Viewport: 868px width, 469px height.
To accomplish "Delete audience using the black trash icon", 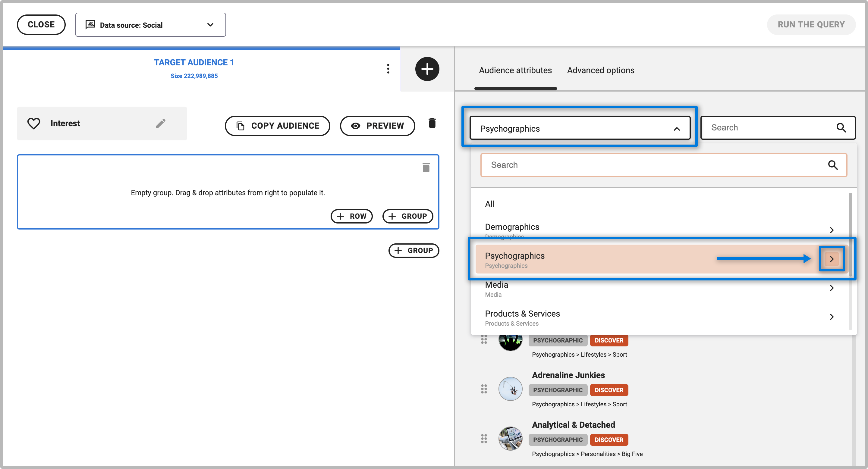I will [432, 123].
